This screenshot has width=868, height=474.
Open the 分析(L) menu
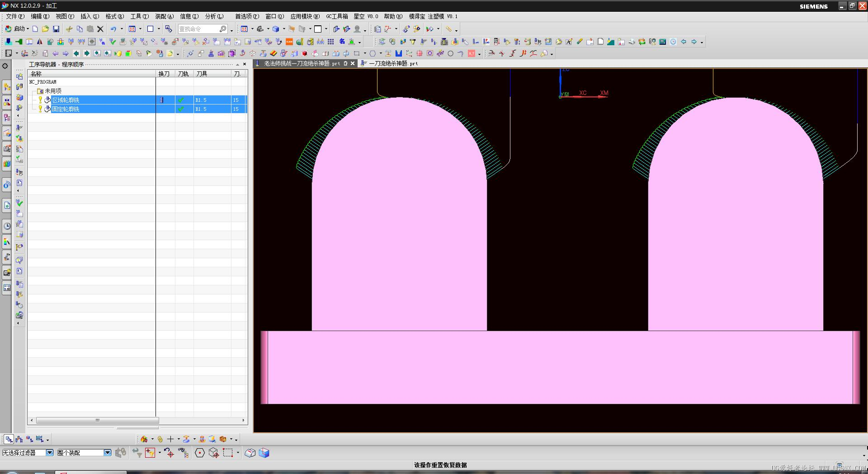click(x=214, y=16)
